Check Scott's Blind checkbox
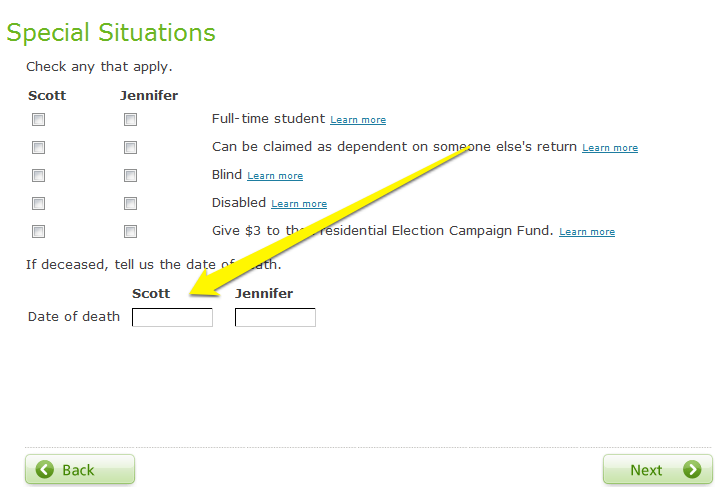This screenshot has width=721, height=494. click(x=39, y=176)
